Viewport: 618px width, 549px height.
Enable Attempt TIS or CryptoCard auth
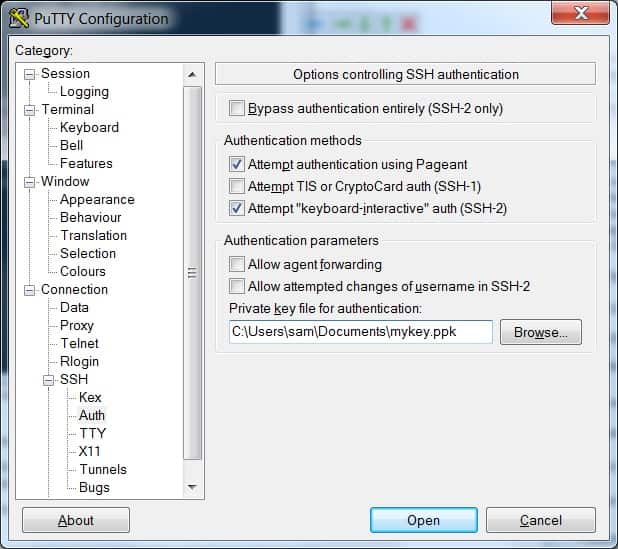point(236,186)
